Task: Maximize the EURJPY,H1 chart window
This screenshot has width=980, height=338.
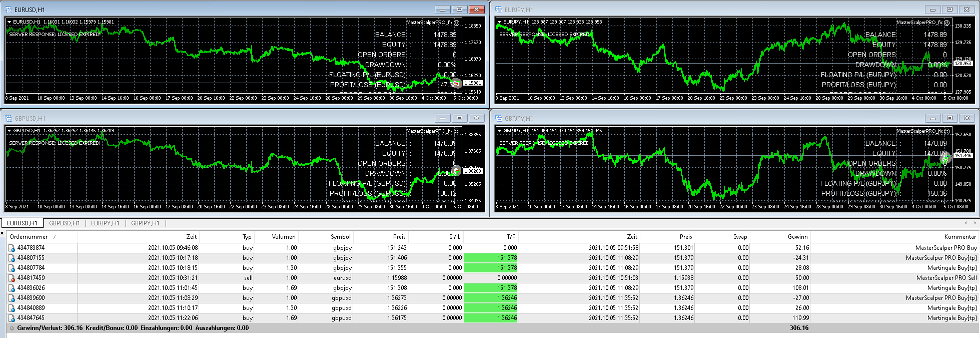Action: point(949,10)
